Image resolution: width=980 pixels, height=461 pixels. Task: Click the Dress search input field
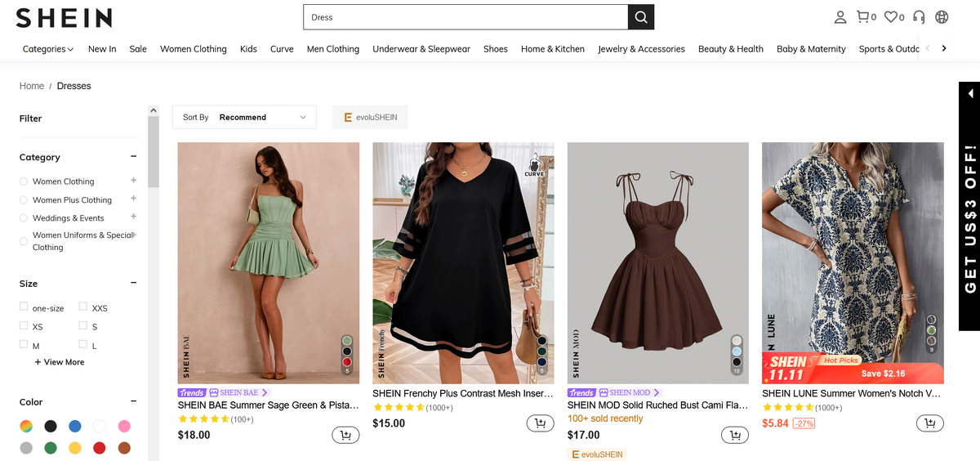click(x=465, y=17)
